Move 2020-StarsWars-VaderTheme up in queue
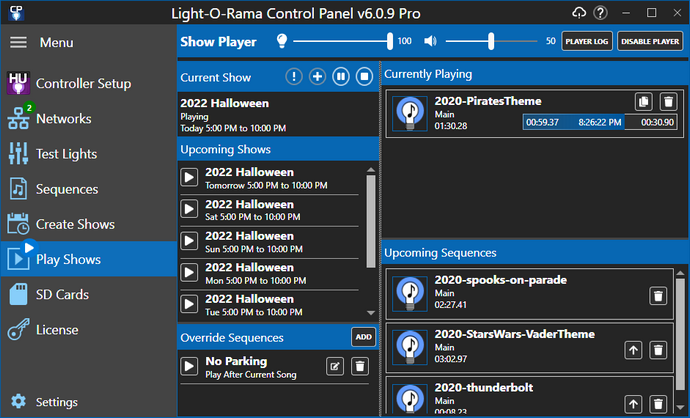 (633, 350)
